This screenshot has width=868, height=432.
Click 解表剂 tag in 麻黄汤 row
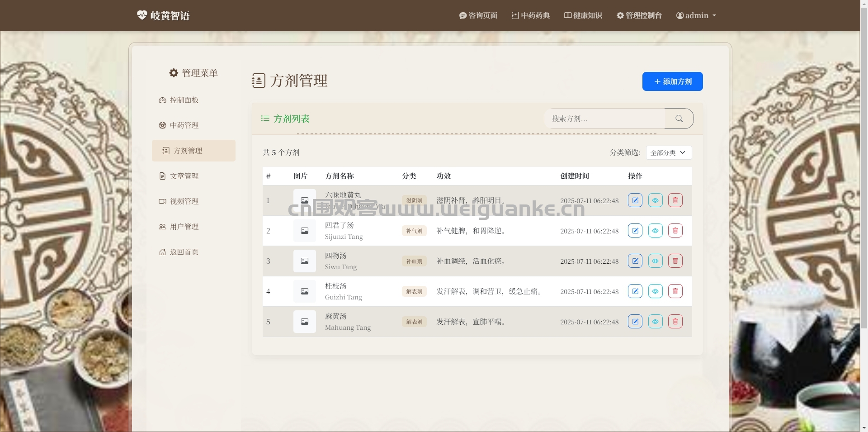[x=414, y=322]
